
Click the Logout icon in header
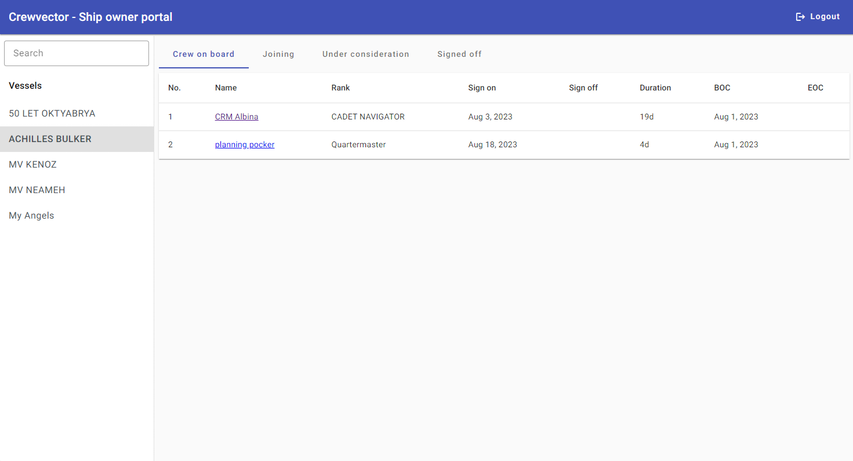click(x=800, y=17)
